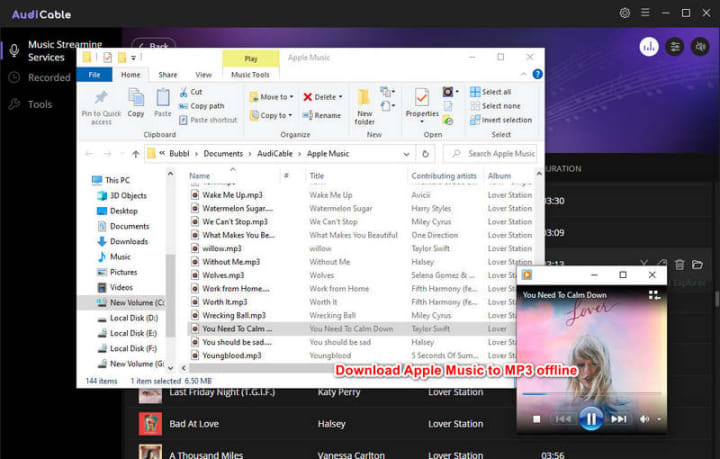
Task: Click the Play contextual tab in Explorer
Action: (x=251, y=58)
